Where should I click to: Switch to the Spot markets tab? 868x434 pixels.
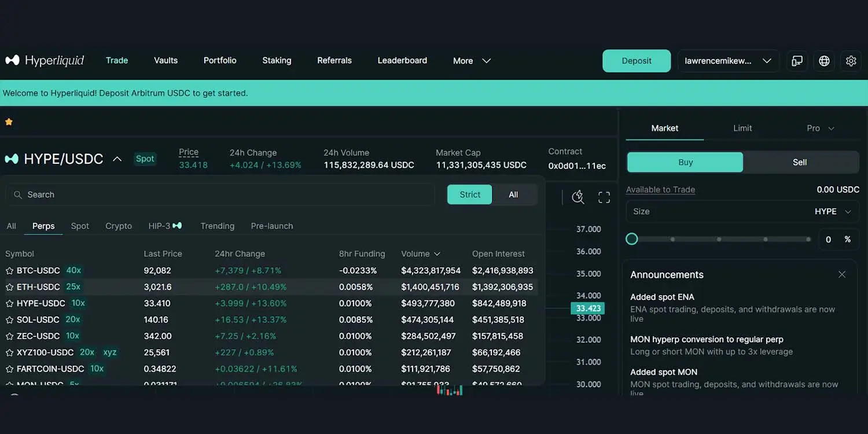[x=80, y=226]
